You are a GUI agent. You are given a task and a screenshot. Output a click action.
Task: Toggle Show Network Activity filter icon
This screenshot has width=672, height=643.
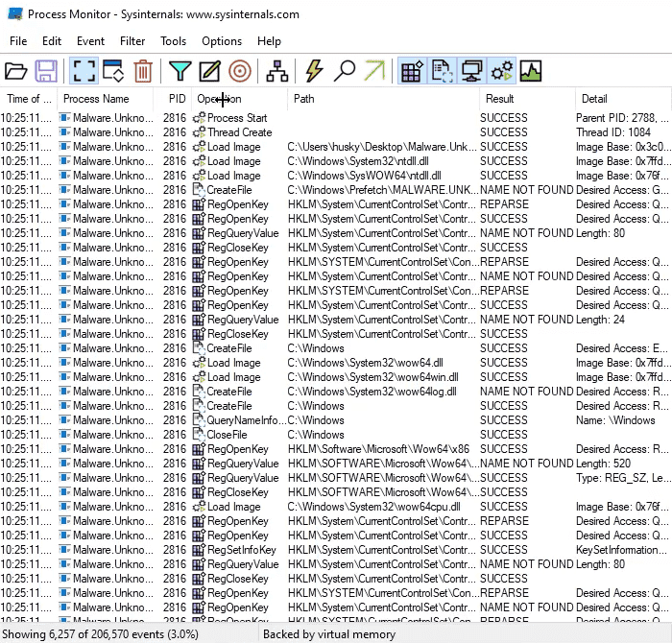click(472, 71)
